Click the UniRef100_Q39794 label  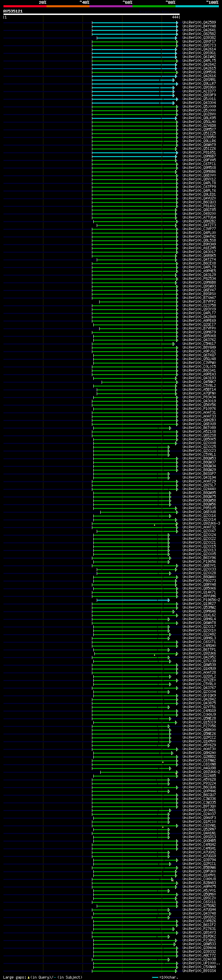(199, 860)
